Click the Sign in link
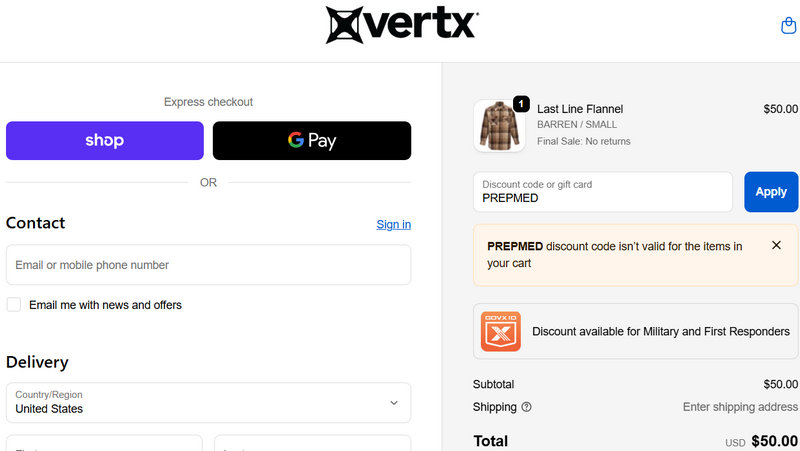 point(393,224)
